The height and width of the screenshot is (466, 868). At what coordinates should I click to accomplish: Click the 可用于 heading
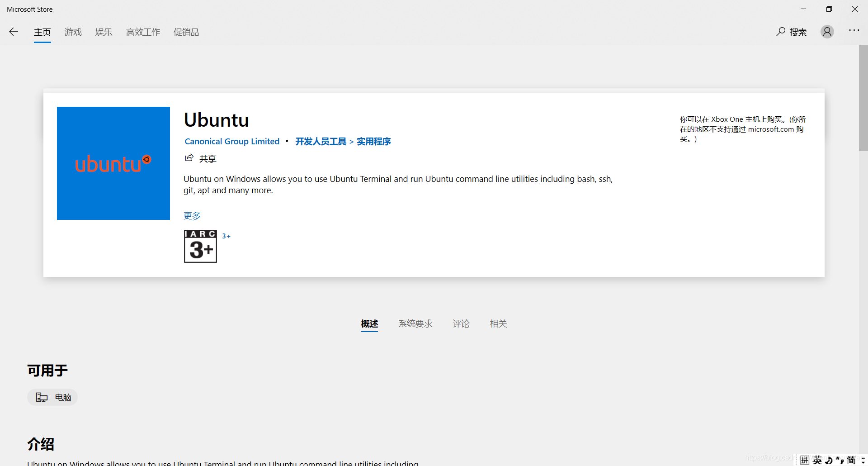click(x=47, y=371)
